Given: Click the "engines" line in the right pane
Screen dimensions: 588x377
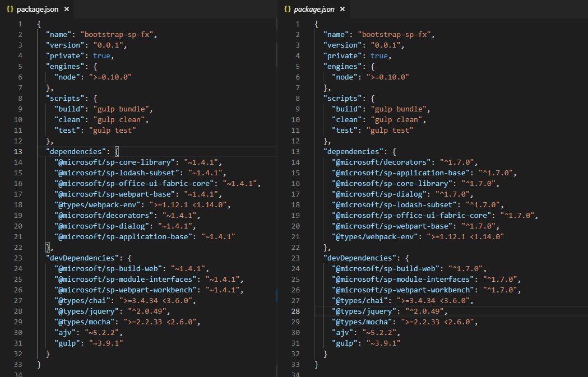Looking at the screenshot, I should click(349, 66).
